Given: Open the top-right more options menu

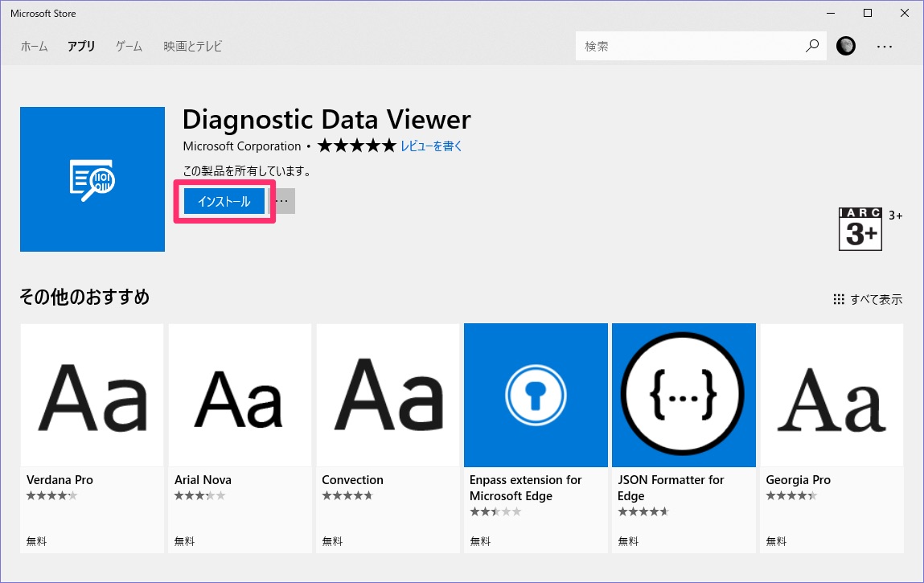Looking at the screenshot, I should coord(884,46).
